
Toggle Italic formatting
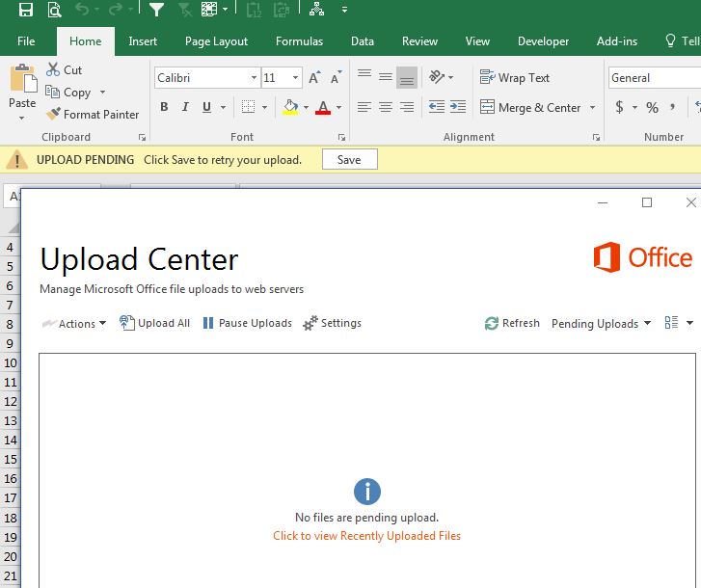(185, 107)
